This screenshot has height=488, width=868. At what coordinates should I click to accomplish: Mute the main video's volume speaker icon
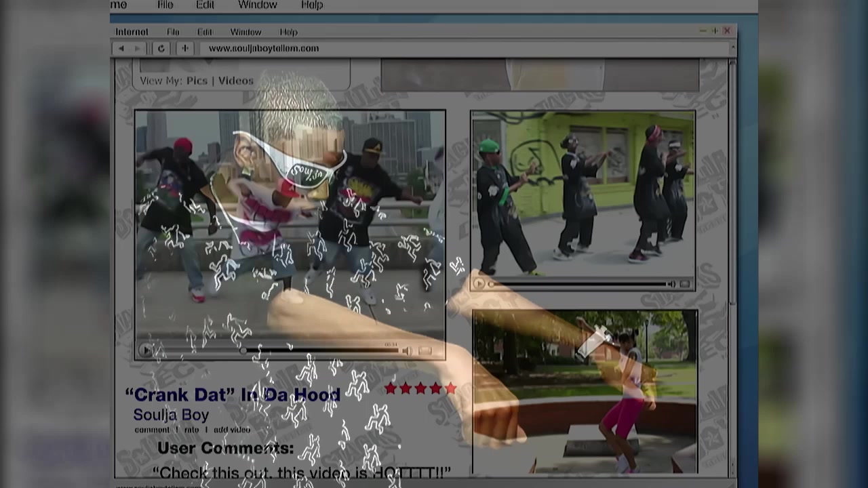[x=406, y=350]
